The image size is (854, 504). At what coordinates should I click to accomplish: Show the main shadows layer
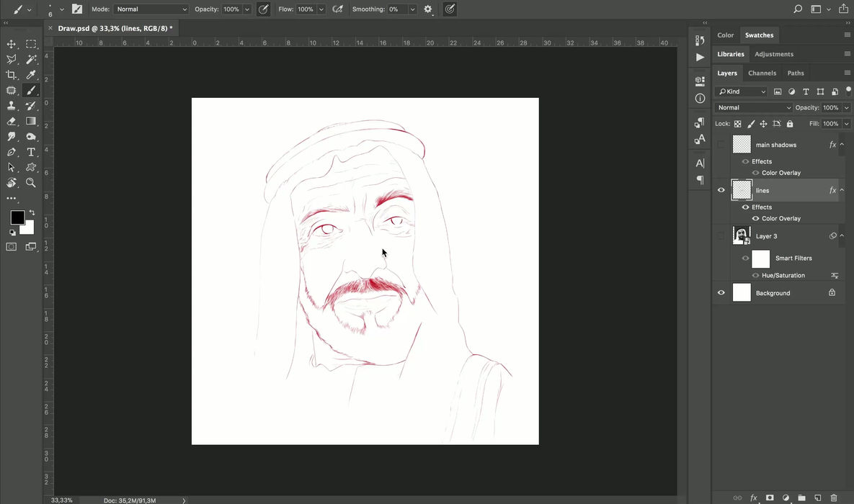point(721,145)
